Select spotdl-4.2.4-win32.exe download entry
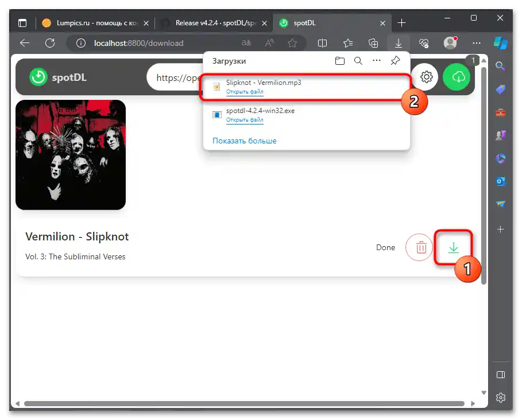 (x=306, y=115)
